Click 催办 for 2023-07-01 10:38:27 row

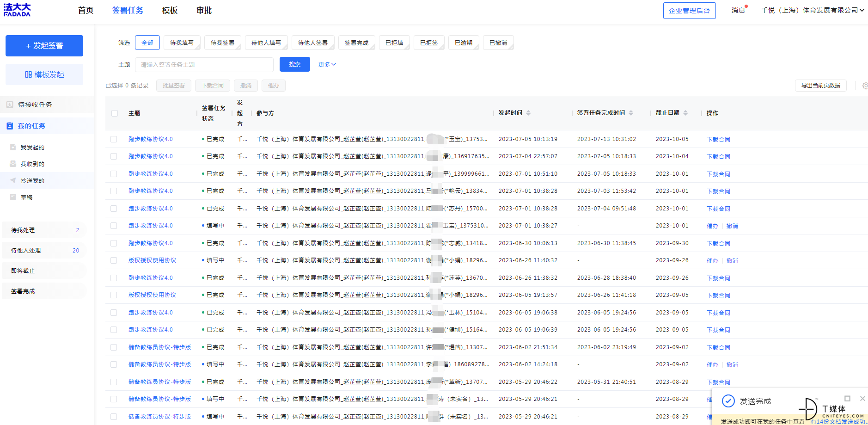tap(712, 226)
